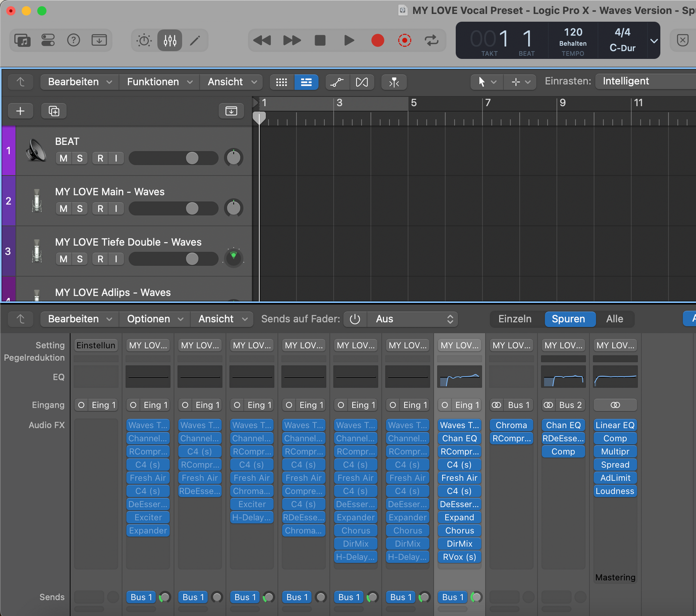Viewport: 696px width, 616px height.
Task: Toggle Sends auf Fader power button
Action: 355,319
